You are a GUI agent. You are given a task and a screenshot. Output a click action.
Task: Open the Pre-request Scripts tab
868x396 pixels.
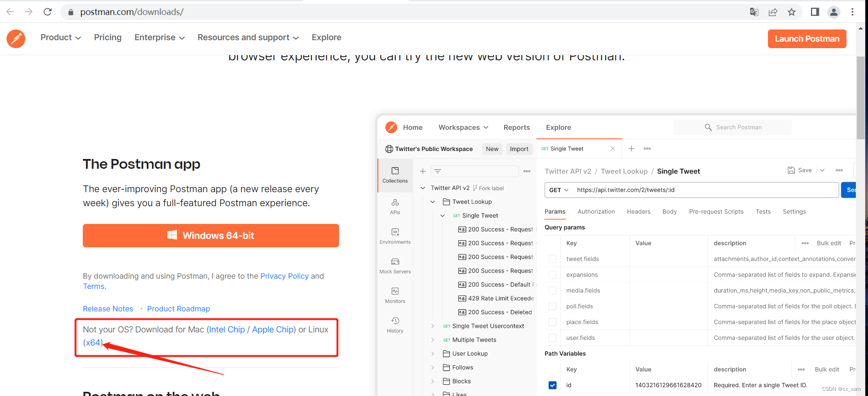click(716, 212)
